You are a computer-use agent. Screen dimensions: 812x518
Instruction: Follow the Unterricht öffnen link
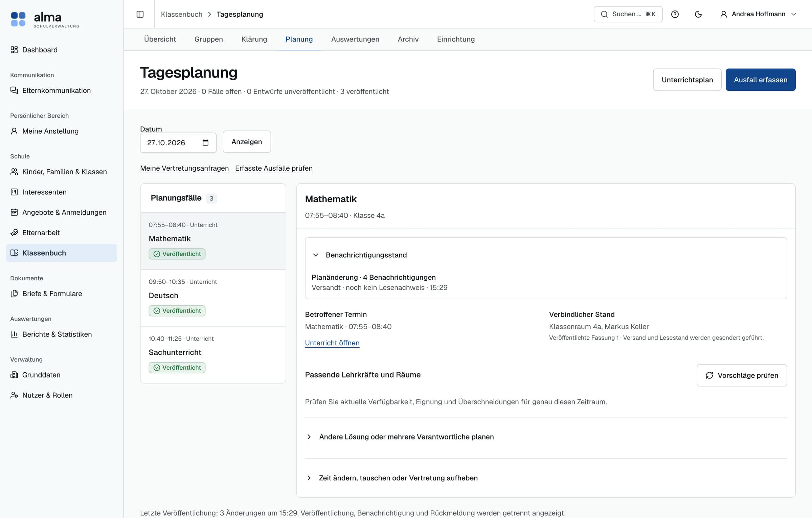pyautogui.click(x=332, y=343)
